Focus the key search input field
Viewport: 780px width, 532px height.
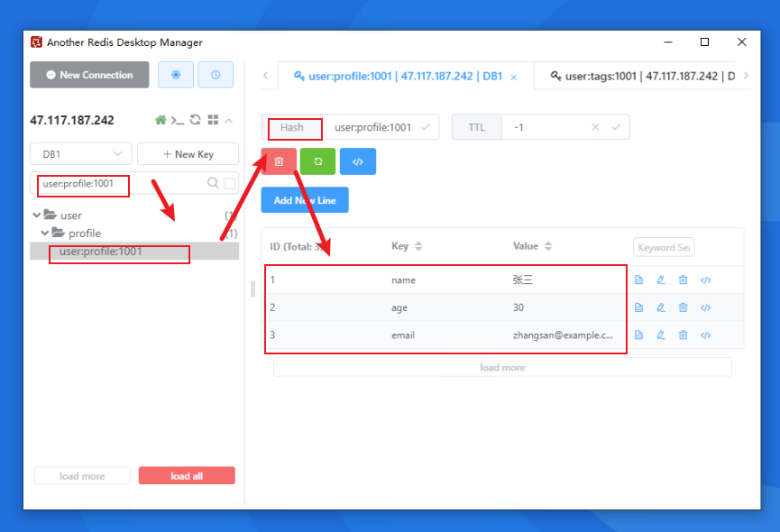point(119,183)
